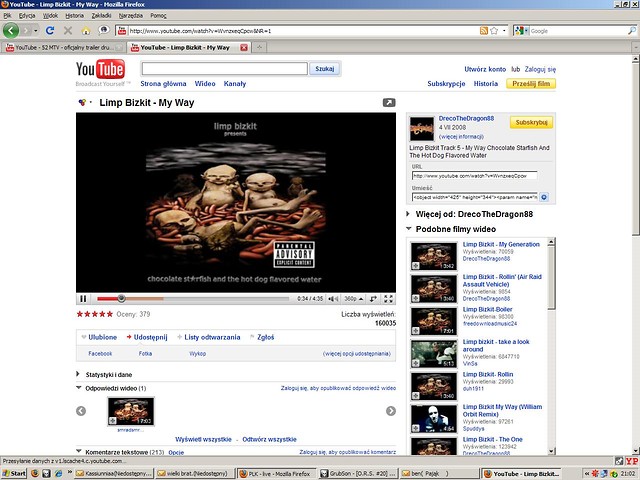The image size is (640, 480).
Task: Show next video response arrow
Action: (x=391, y=411)
